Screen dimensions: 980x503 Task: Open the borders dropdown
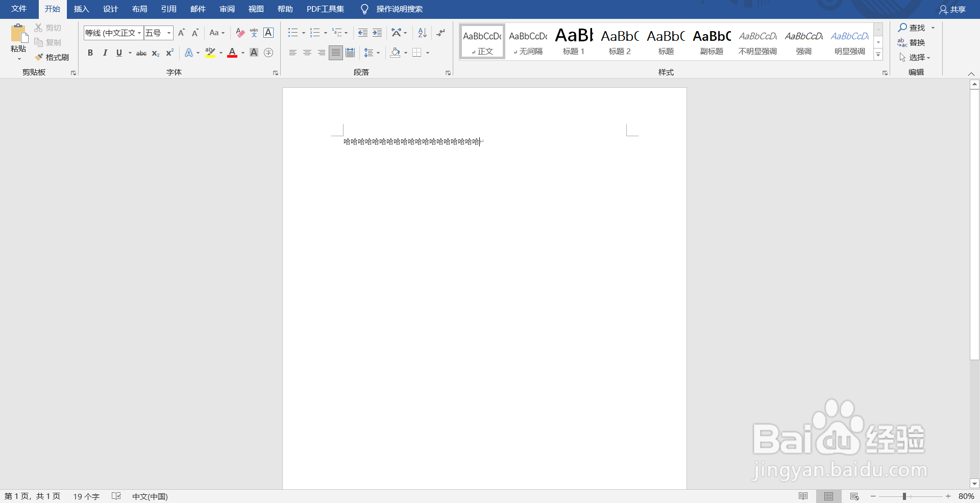[x=428, y=53]
